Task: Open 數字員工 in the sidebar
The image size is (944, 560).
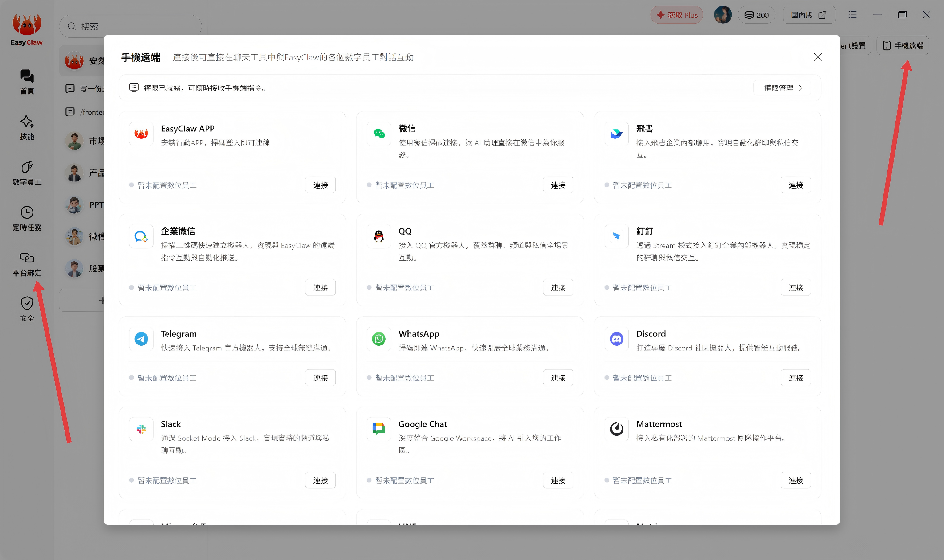Action: coord(27,173)
